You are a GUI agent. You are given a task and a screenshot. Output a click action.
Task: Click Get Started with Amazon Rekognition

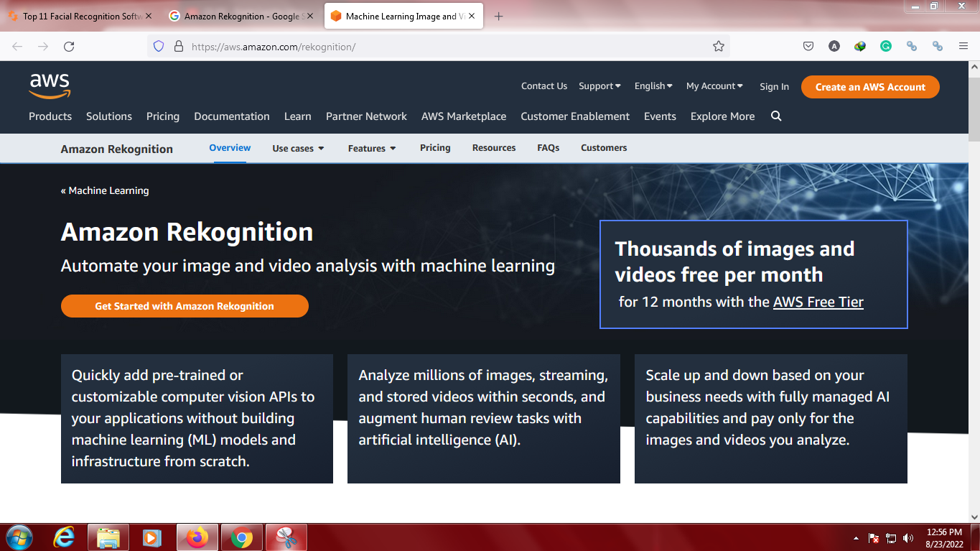pos(185,306)
